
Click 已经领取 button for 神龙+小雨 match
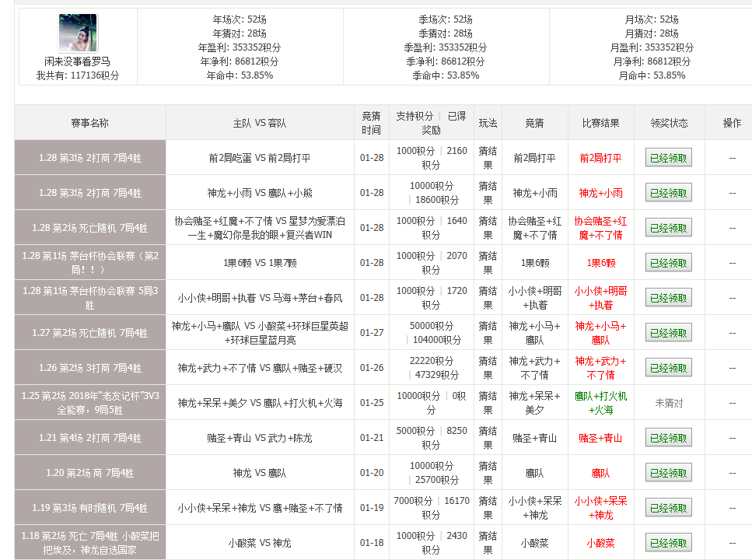click(x=668, y=192)
